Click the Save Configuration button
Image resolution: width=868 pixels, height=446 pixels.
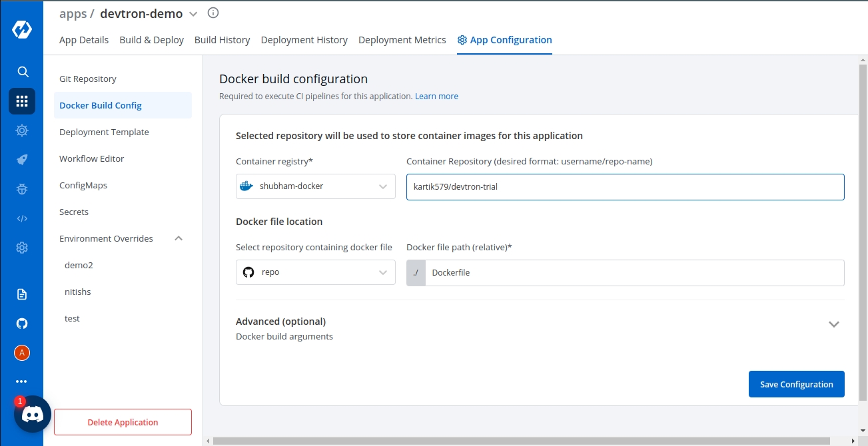(x=796, y=384)
